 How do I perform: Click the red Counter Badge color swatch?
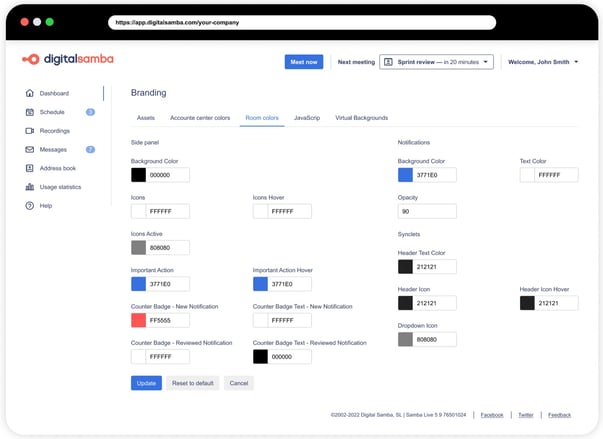tap(139, 320)
